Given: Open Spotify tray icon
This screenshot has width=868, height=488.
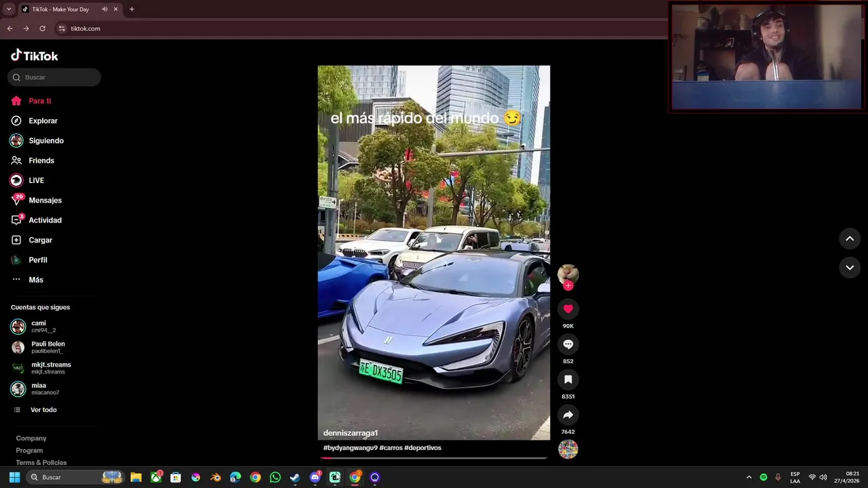Looking at the screenshot, I should click(x=764, y=477).
